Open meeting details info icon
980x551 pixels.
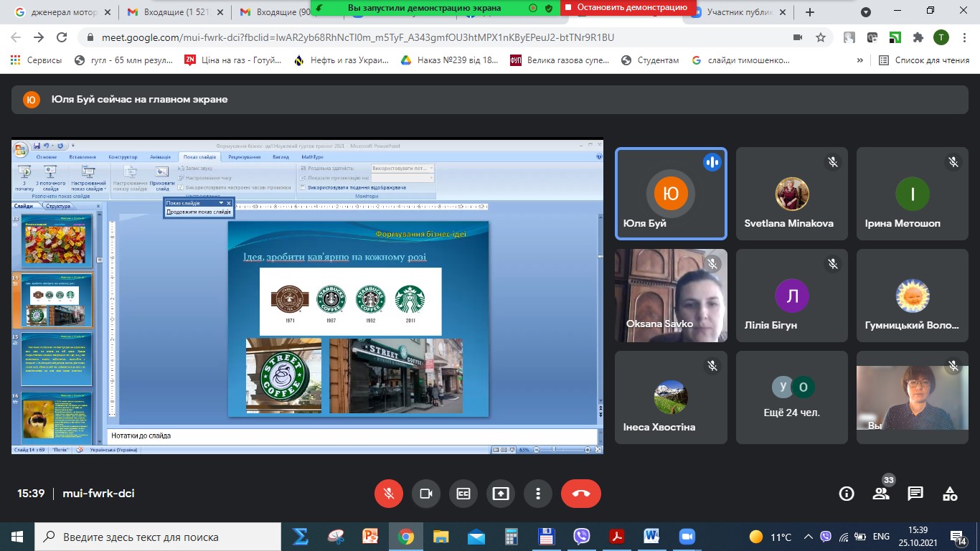(847, 494)
